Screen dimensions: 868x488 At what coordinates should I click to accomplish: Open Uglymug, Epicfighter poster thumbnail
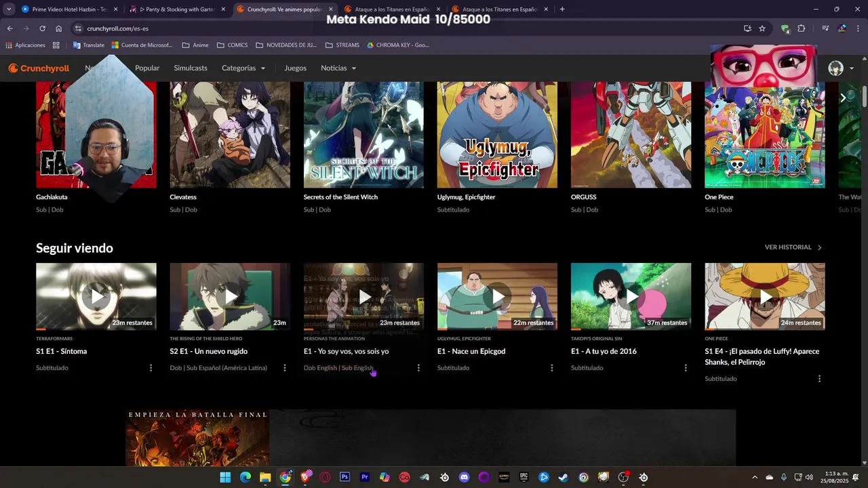[497, 135]
